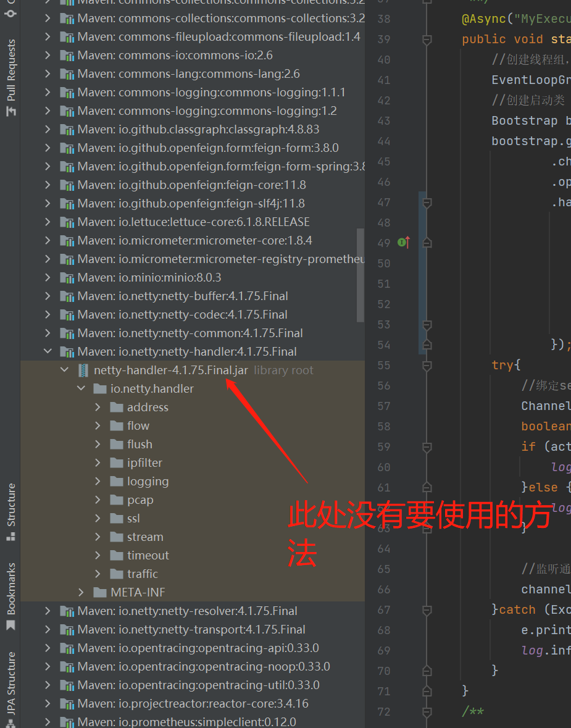Collapse netty-handler-4.1.75.Final.jar node
This screenshot has width=571, height=728.
pos(64,370)
